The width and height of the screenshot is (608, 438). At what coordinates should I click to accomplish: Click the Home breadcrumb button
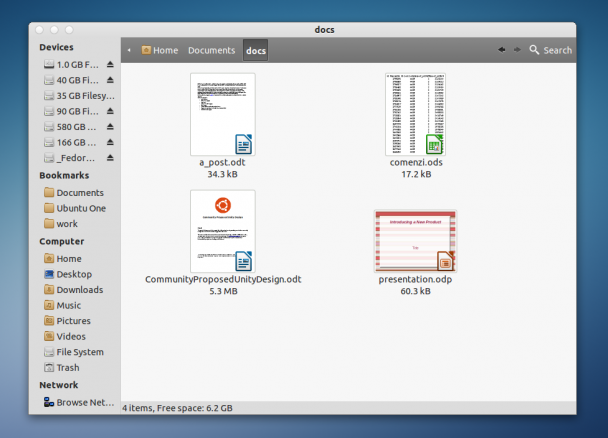[x=159, y=50]
